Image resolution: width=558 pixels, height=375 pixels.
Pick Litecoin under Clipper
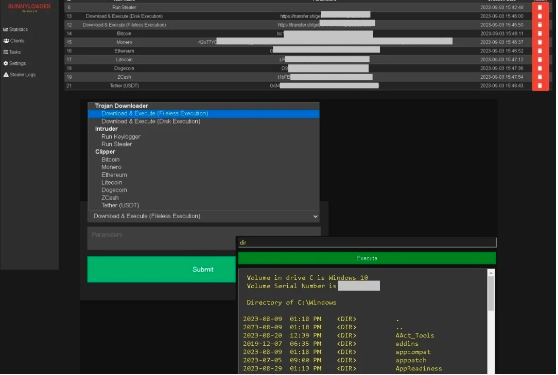click(x=204, y=183)
